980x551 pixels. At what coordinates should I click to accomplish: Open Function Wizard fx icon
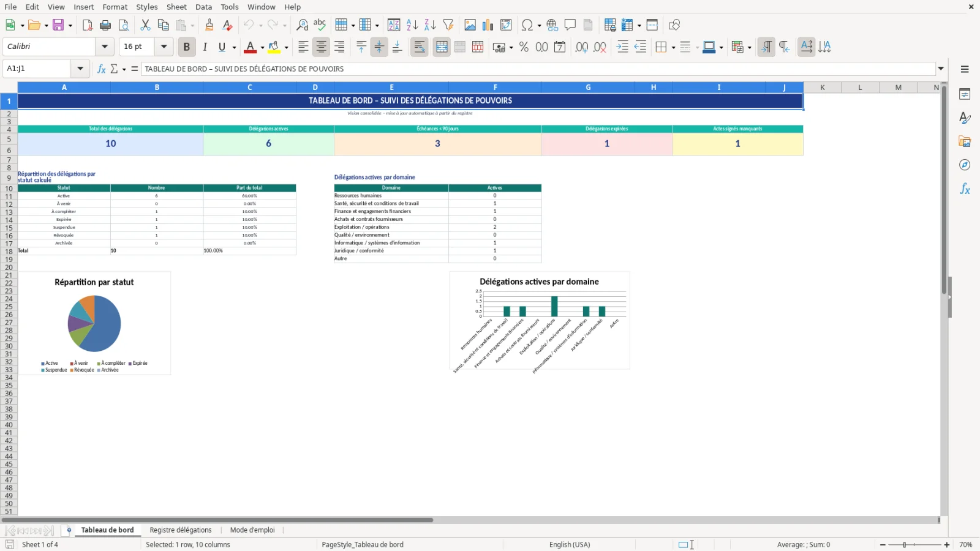click(102, 69)
